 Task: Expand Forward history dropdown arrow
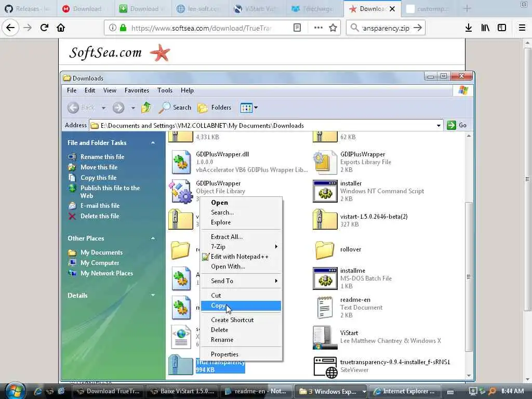(x=133, y=108)
